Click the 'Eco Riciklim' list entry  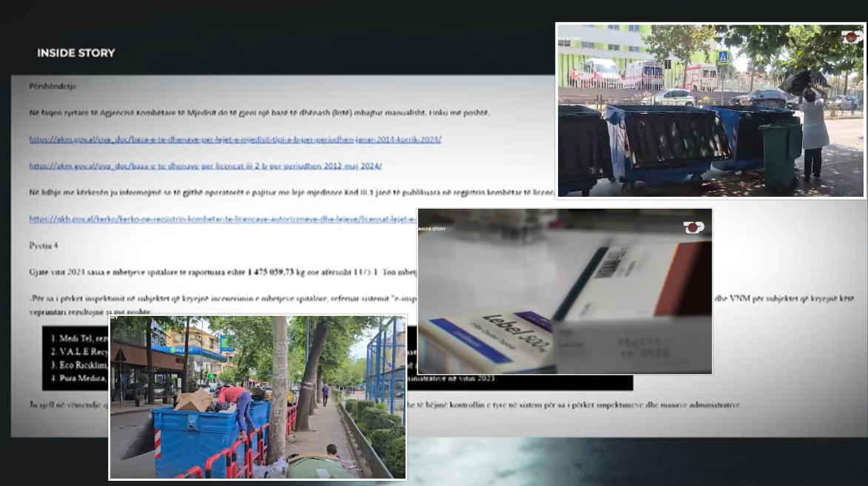(80, 365)
